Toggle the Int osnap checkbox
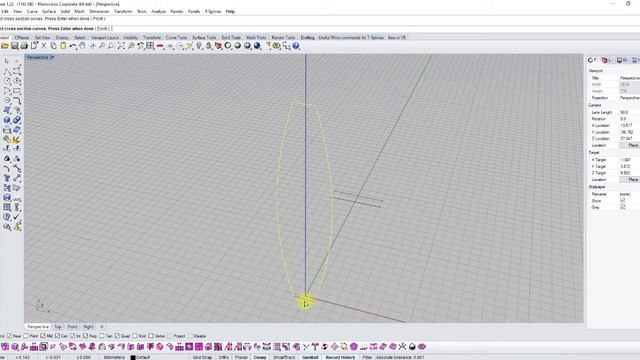This screenshot has height=360, width=640. coord(72,336)
